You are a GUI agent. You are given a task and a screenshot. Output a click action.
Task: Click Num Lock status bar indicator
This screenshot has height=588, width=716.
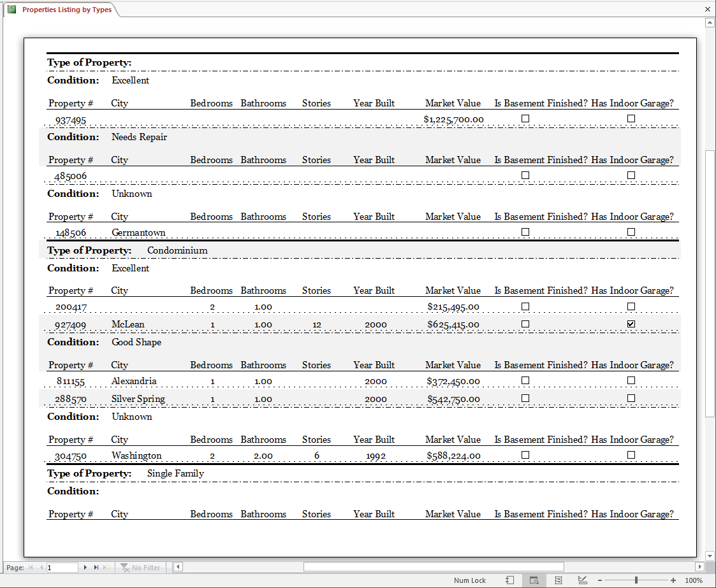tap(469, 580)
